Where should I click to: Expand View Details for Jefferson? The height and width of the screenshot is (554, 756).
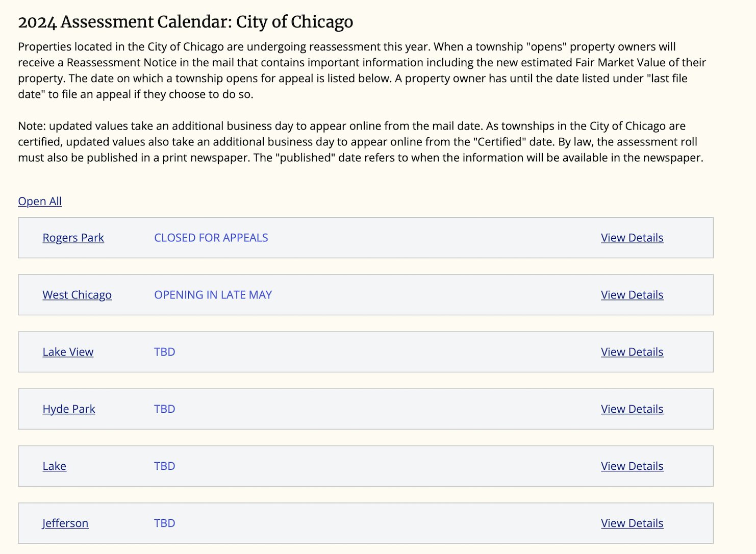(632, 523)
